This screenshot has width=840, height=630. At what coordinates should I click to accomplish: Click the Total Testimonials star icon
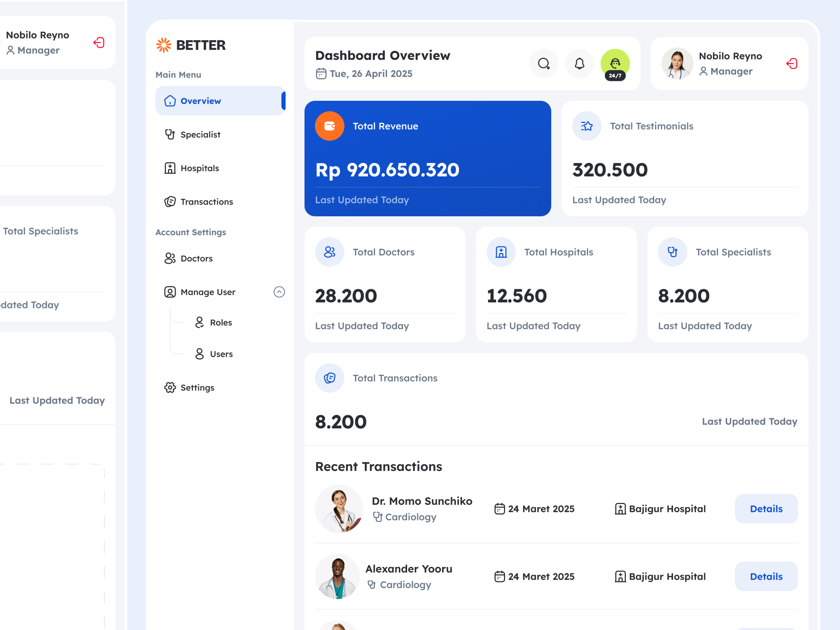[587, 126]
